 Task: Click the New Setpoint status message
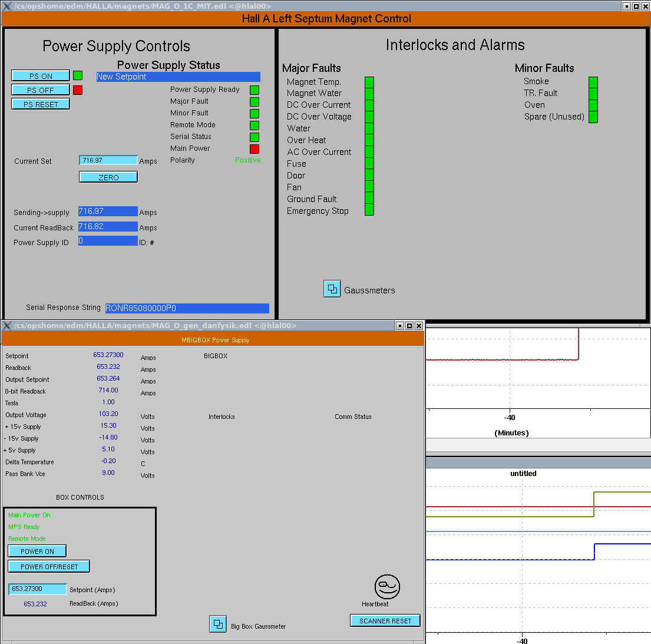point(178,77)
